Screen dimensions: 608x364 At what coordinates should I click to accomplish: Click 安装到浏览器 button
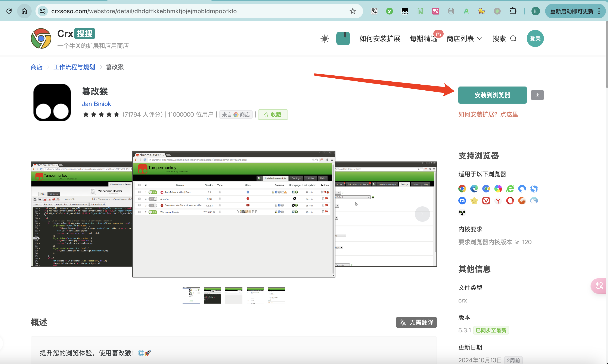click(x=492, y=95)
